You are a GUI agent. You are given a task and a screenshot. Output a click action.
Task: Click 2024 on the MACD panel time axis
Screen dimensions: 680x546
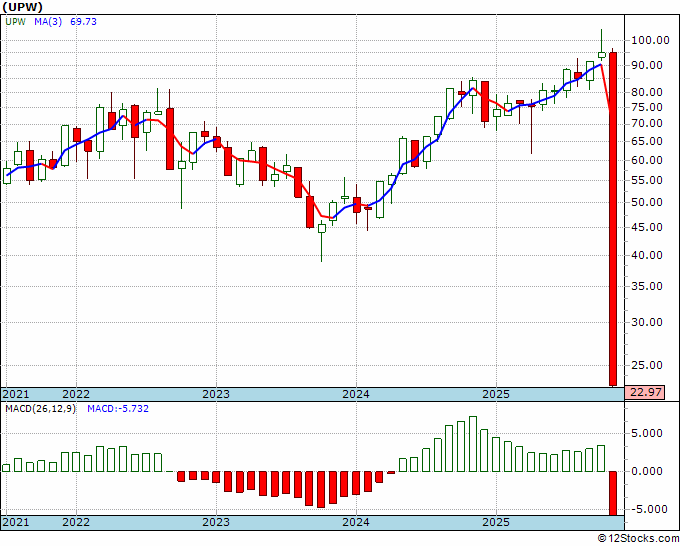(356, 522)
